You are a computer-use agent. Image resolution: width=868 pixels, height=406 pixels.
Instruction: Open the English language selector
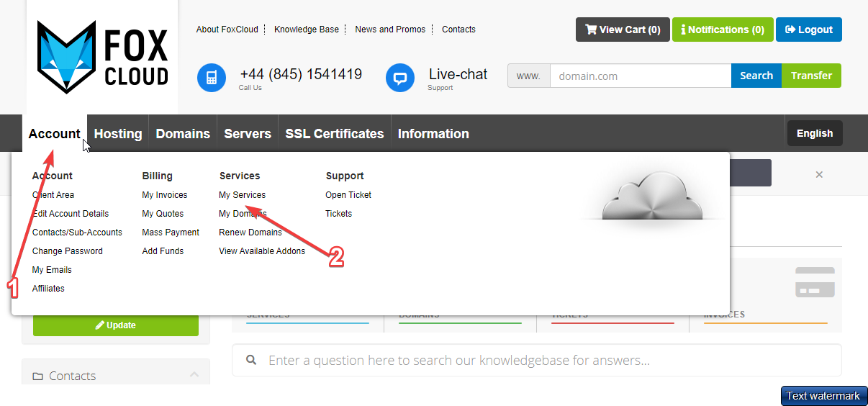815,133
